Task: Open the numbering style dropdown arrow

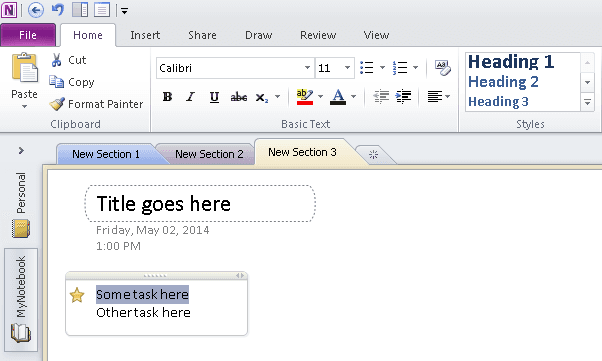Action: point(415,68)
